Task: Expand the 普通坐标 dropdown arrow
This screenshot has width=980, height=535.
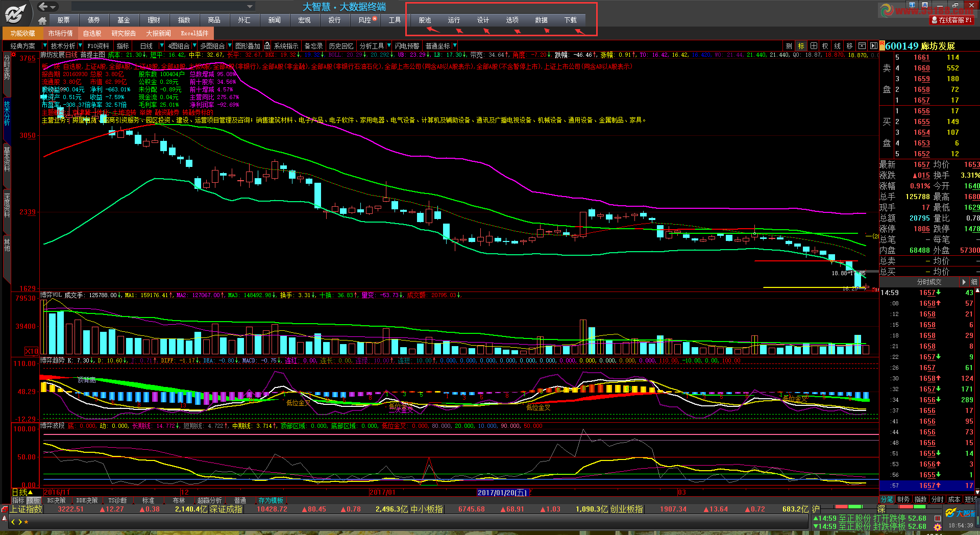Action: click(x=454, y=46)
